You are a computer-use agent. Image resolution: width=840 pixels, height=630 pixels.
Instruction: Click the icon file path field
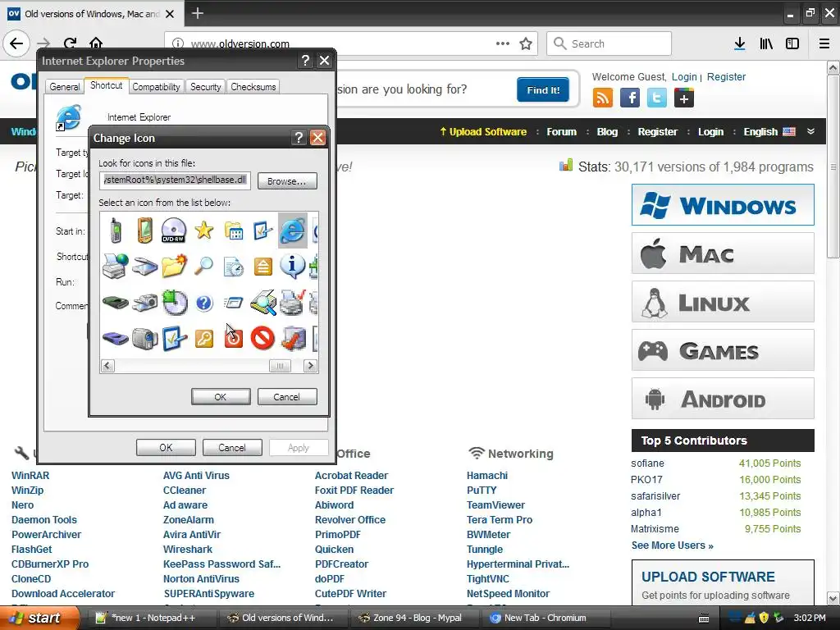tap(176, 180)
